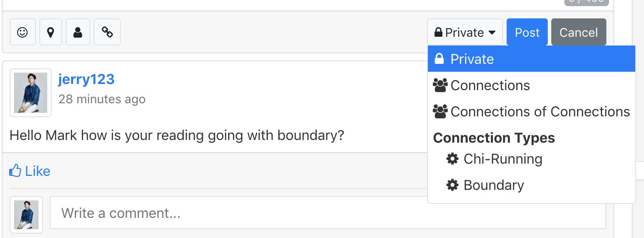Tag a person using the user icon
644x238 pixels.
(x=78, y=32)
